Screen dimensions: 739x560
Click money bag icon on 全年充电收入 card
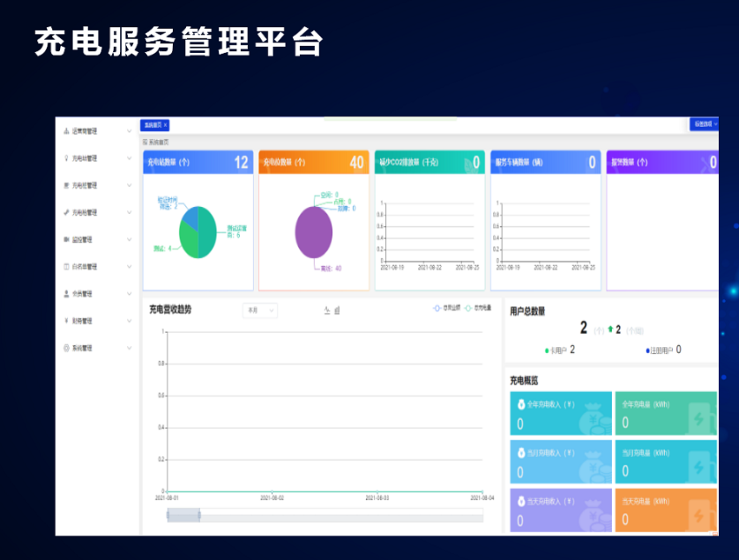point(522,404)
